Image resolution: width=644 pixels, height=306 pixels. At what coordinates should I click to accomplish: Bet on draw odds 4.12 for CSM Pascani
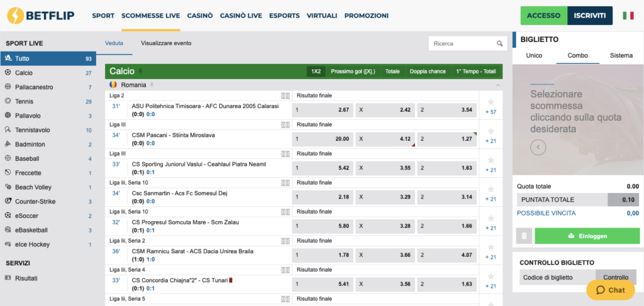385,139
